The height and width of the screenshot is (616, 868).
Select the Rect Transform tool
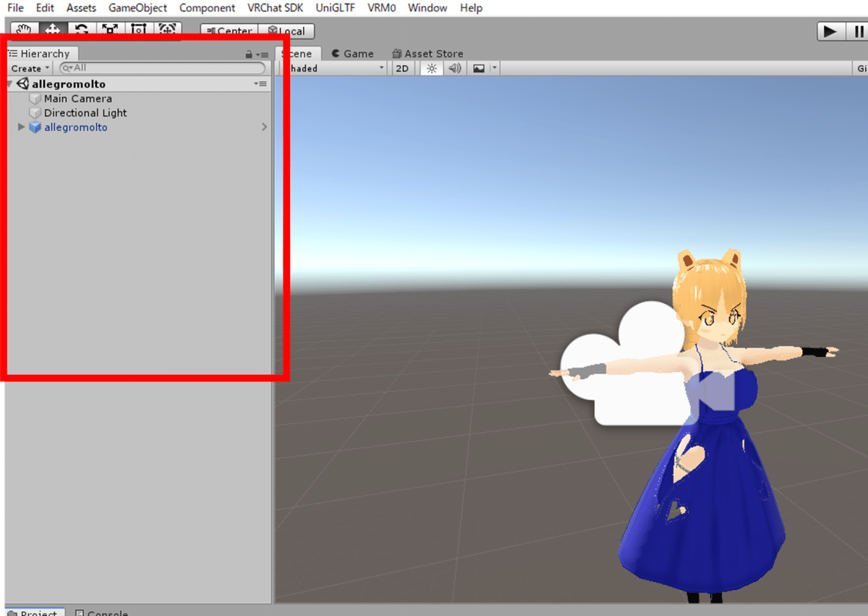click(139, 30)
